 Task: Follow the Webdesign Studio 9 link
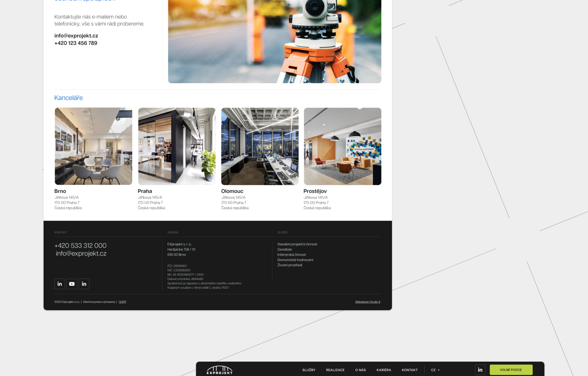(x=367, y=302)
